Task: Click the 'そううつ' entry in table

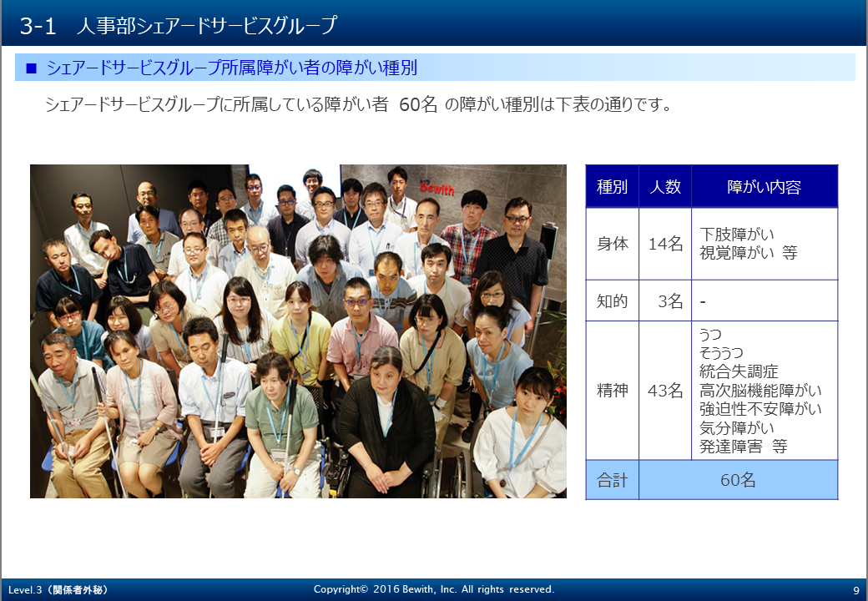Action: click(721, 353)
